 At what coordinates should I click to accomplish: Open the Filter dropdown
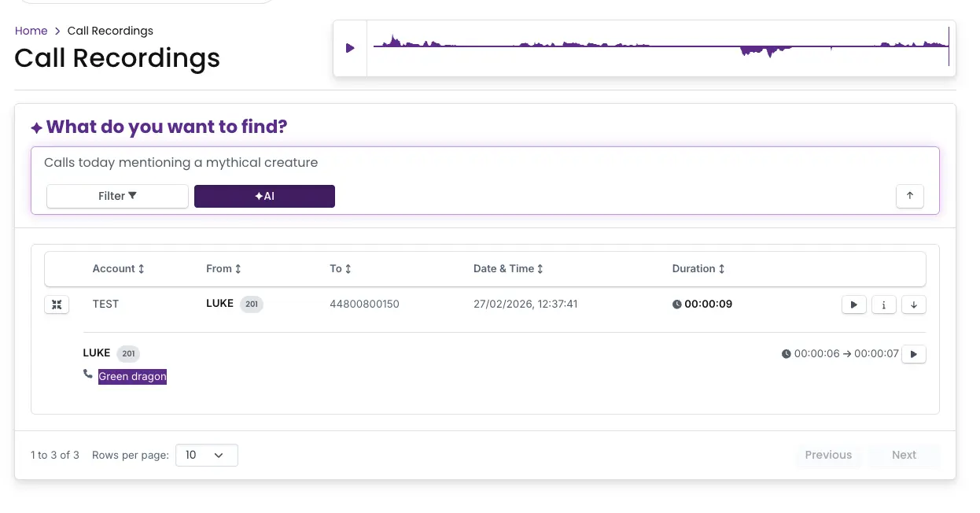[117, 196]
